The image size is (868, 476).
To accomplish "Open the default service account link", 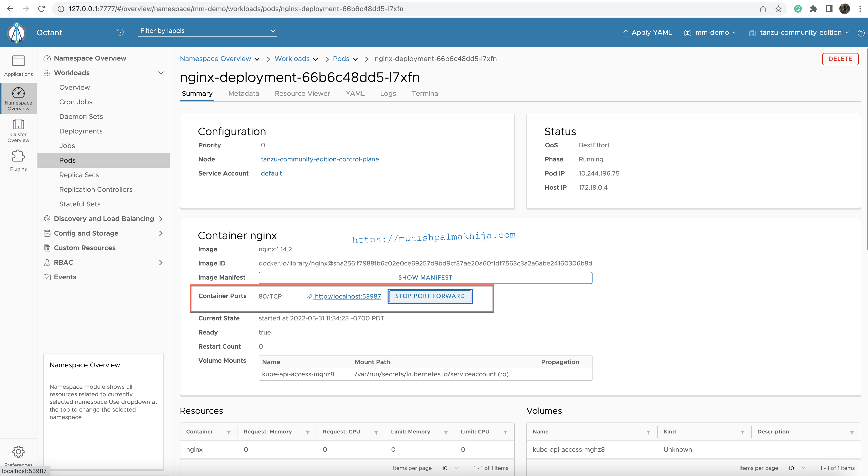I will [x=271, y=174].
